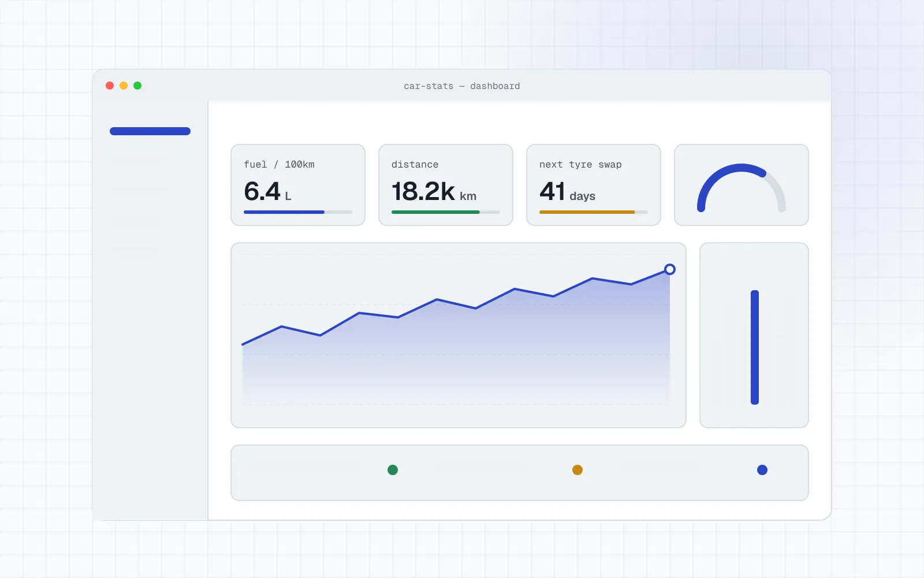Open the next tyre swap card

click(x=594, y=185)
